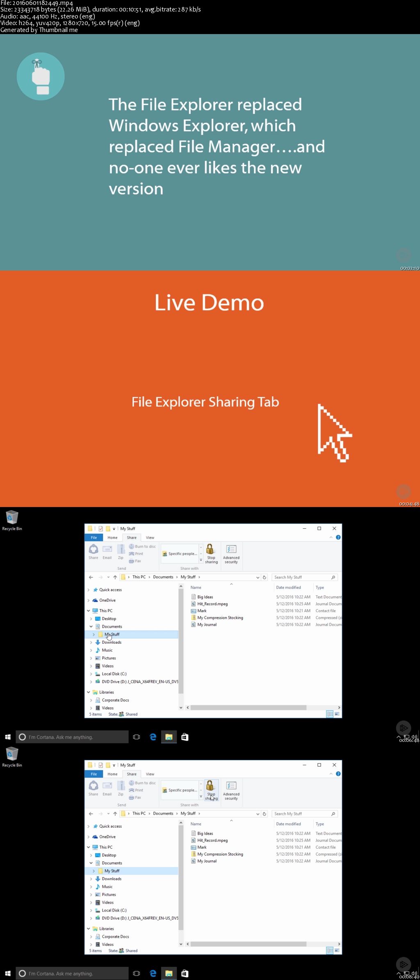This screenshot has height=980, width=420.
Task: Switch to Large icons view in 00:08:40 frame
Action: coord(337,951)
